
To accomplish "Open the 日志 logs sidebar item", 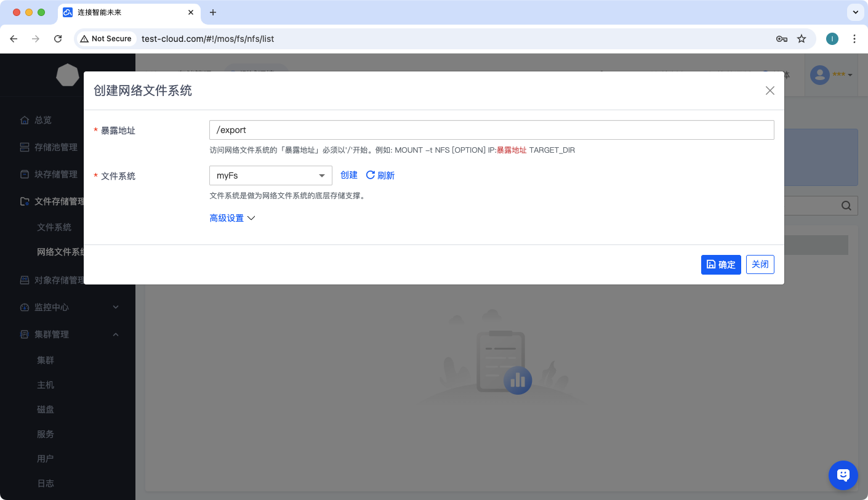I will tap(46, 483).
